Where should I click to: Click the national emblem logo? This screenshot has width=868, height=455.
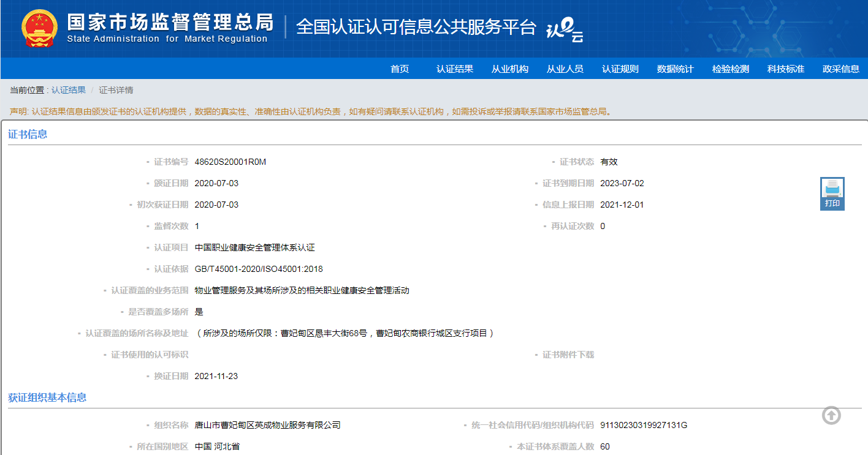point(39,28)
